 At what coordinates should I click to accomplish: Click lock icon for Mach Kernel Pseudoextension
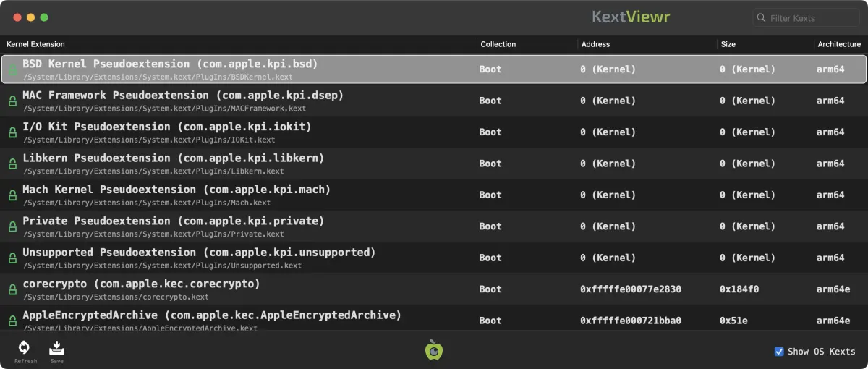(x=12, y=195)
